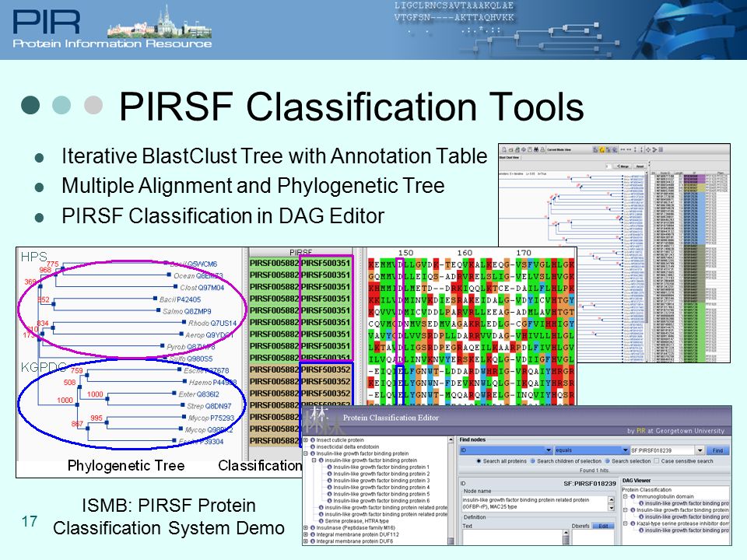Click binoculars search icon in BlastClust toolbar
The image size is (747, 560).
tap(536, 149)
